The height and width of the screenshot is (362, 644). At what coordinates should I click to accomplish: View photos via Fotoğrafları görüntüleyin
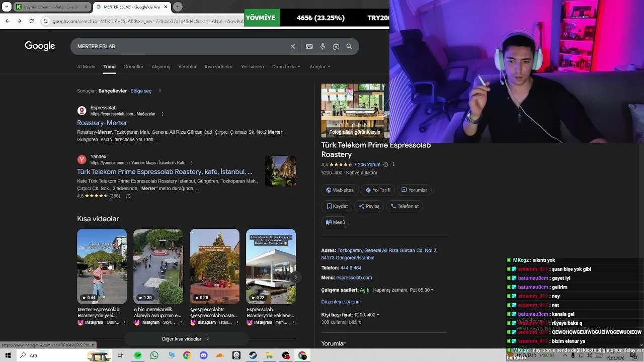click(355, 132)
